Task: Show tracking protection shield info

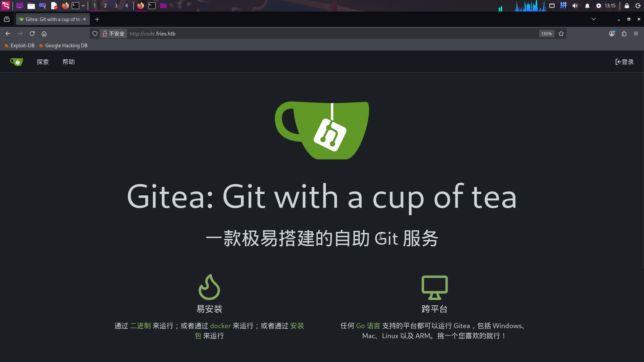Action: click(95, 34)
